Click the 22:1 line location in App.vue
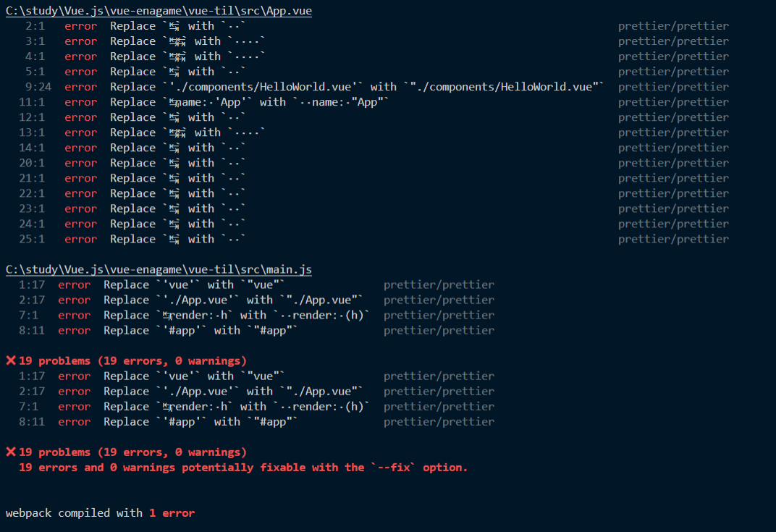The width and height of the screenshot is (776, 532). 32,193
